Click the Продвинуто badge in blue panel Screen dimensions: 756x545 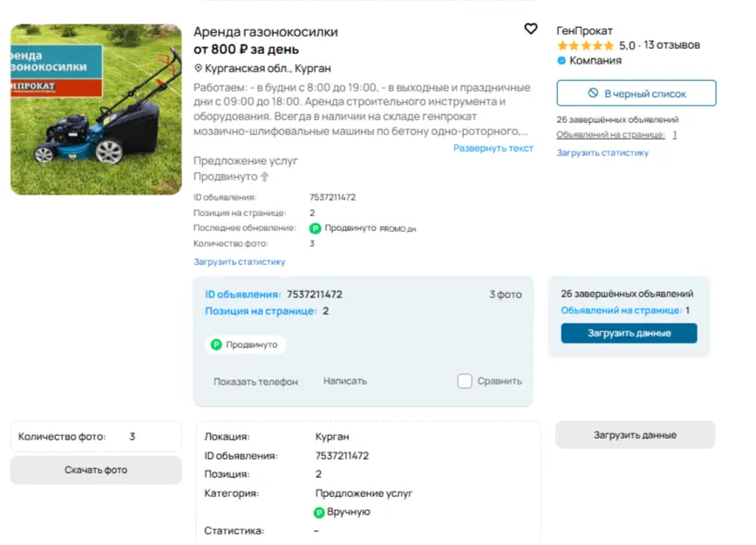coord(246,344)
